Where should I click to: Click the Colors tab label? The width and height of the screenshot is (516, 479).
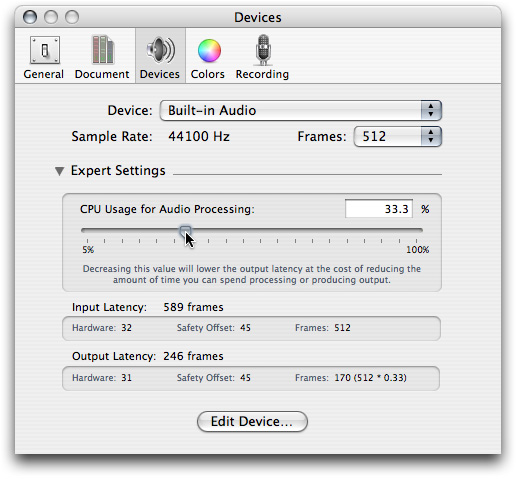[207, 74]
